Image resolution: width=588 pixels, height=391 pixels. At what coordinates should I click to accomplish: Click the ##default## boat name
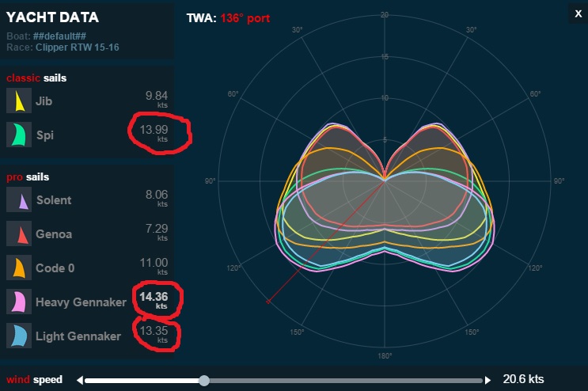pyautogui.click(x=59, y=36)
